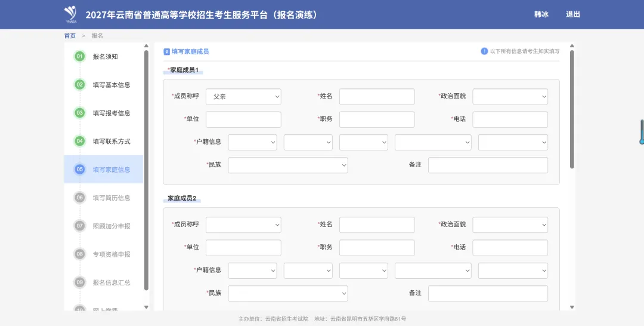644x326 pixels.
Task: Click the 家庭成员1 heading
Action: click(184, 70)
